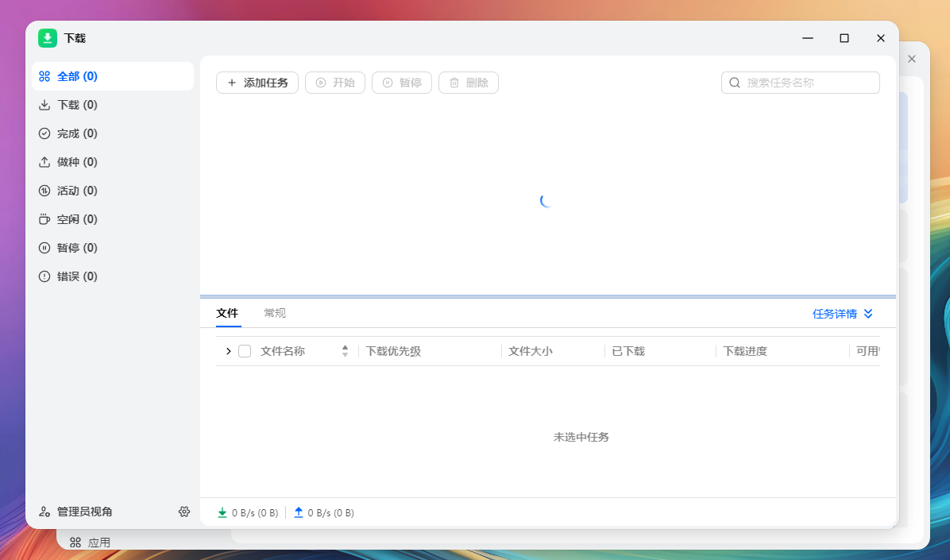Show the 完成 completed tasks
This screenshot has height=560, width=950.
77,133
